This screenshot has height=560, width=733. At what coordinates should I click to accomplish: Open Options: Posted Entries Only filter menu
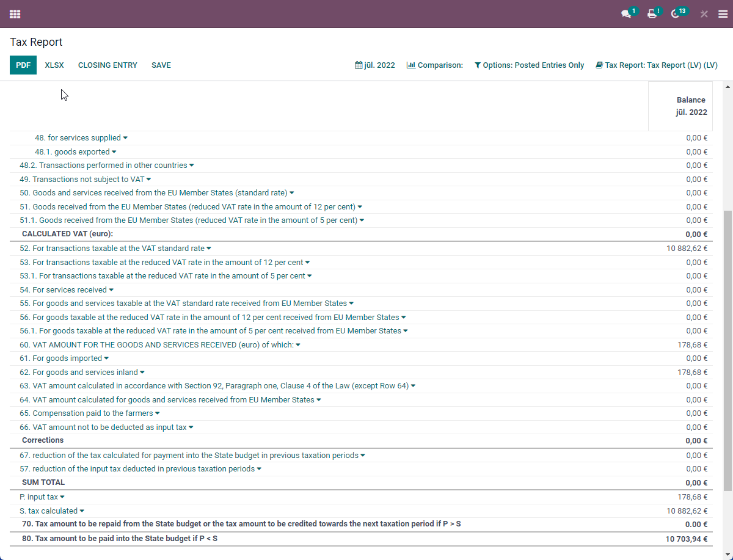click(529, 65)
